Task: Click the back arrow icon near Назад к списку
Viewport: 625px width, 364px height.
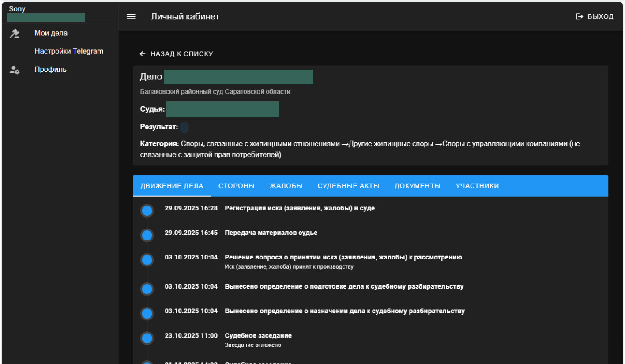Action: tap(143, 54)
